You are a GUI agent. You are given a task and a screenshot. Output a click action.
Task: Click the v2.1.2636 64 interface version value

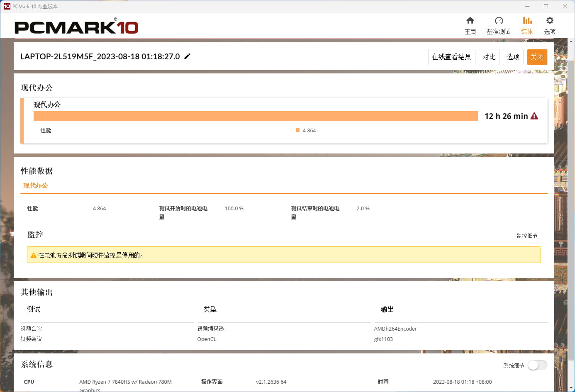(271, 382)
